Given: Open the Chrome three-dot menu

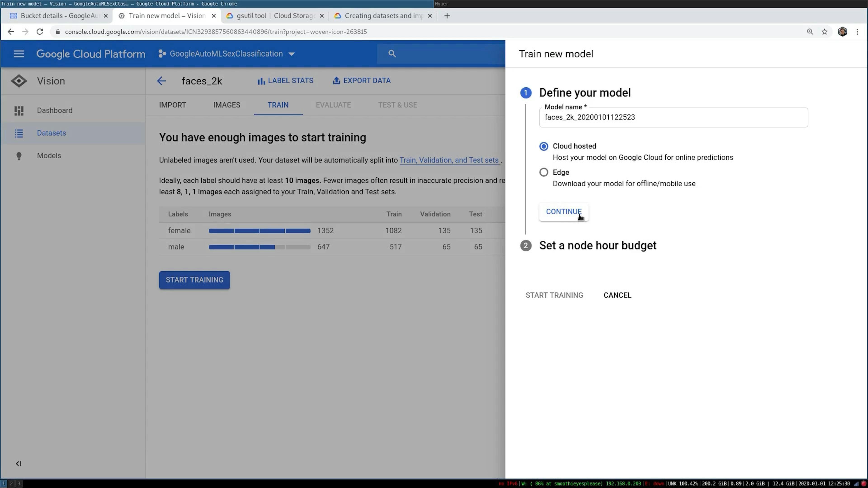Looking at the screenshot, I should 857,32.
